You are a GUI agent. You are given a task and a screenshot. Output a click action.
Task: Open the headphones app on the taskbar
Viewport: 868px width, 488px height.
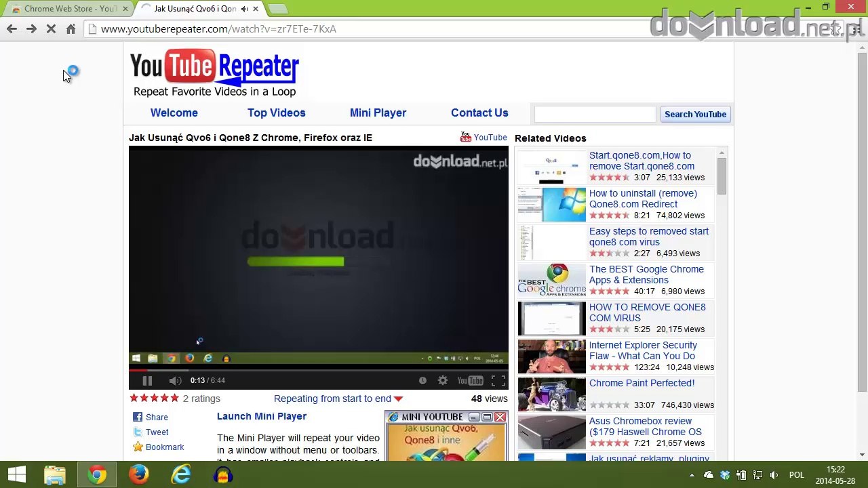click(223, 475)
